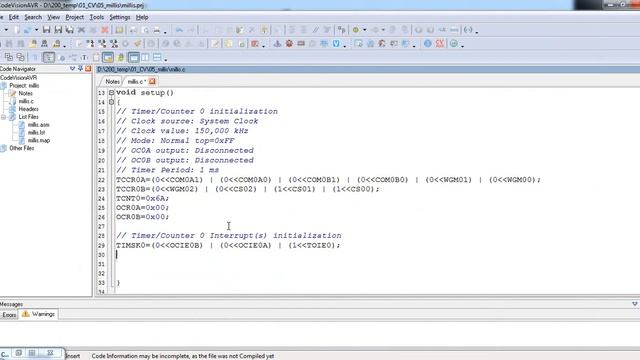The height and width of the screenshot is (360, 640).
Task: Click the magnifier Print Preview icon
Action: [x=145, y=30]
